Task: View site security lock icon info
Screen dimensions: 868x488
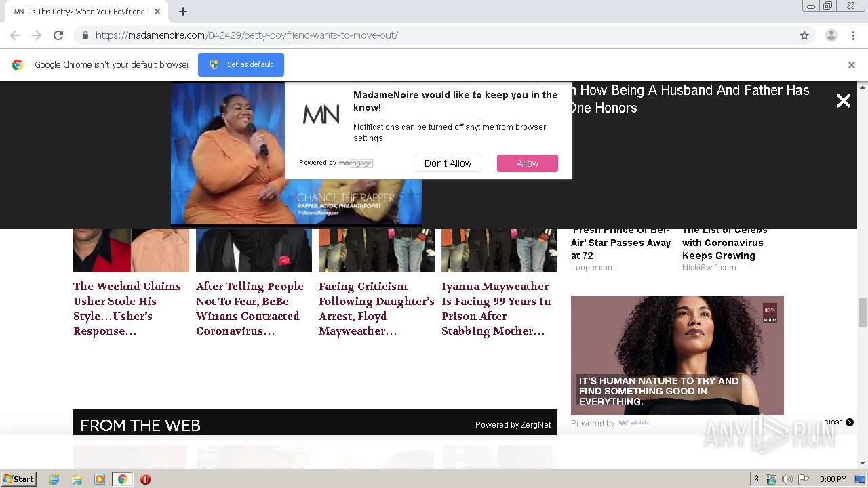Action: 85,35
